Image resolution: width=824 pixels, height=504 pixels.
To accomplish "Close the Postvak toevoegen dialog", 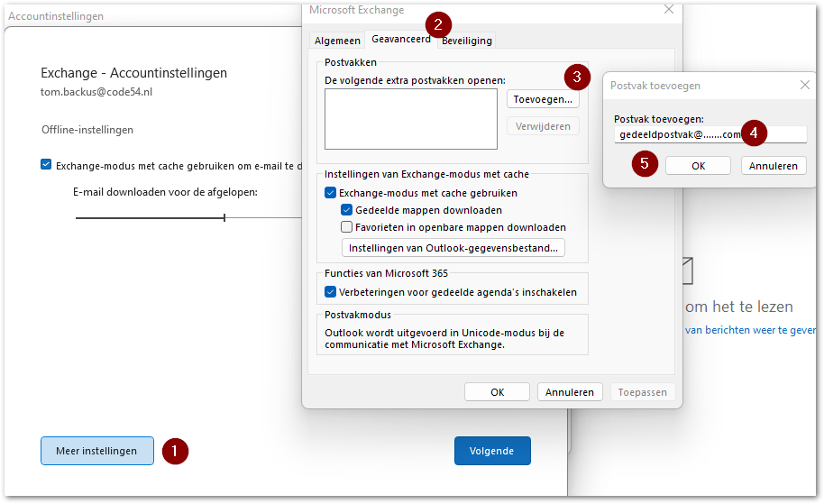I will point(804,85).
